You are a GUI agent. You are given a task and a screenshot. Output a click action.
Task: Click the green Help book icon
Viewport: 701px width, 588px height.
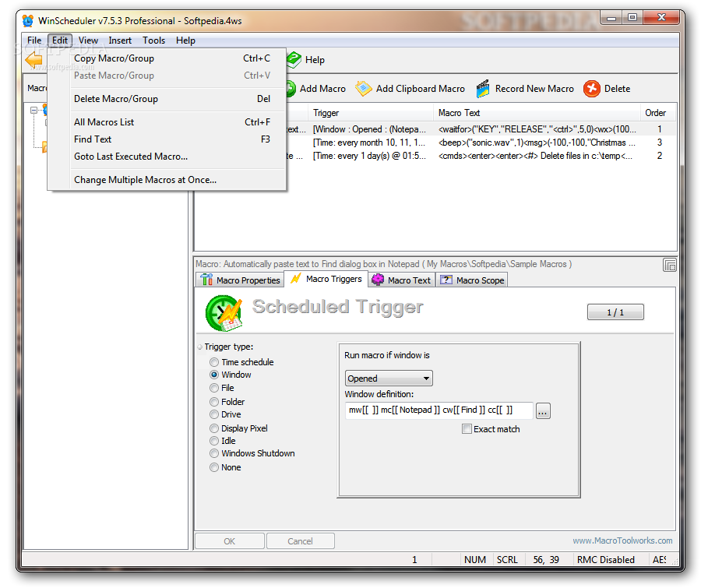pos(294,59)
